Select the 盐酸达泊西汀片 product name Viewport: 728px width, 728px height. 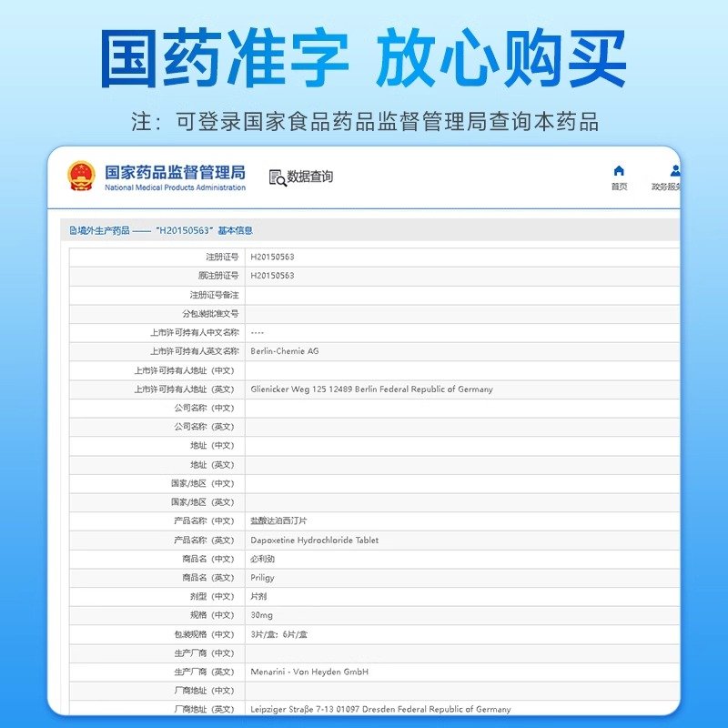coord(278,521)
